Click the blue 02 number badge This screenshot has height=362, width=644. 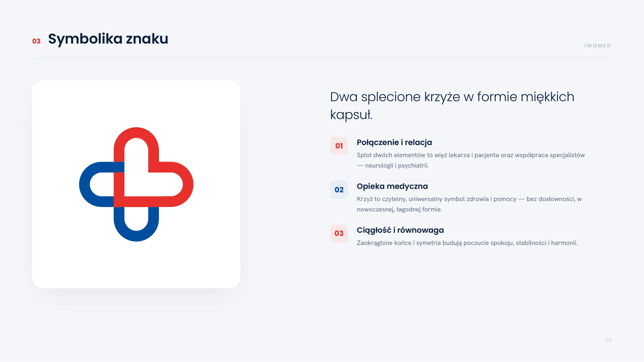click(339, 189)
